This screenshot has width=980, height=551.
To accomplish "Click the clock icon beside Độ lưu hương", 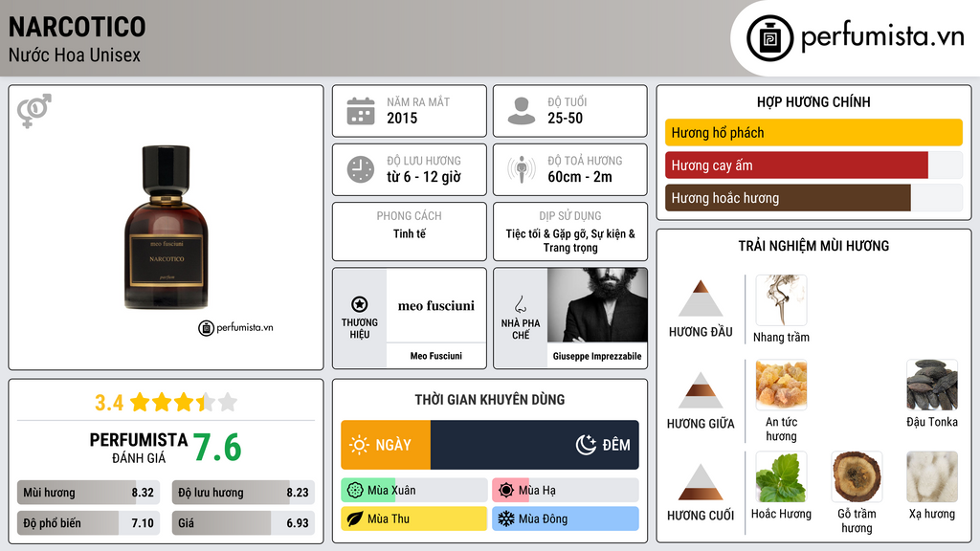I will point(361,169).
